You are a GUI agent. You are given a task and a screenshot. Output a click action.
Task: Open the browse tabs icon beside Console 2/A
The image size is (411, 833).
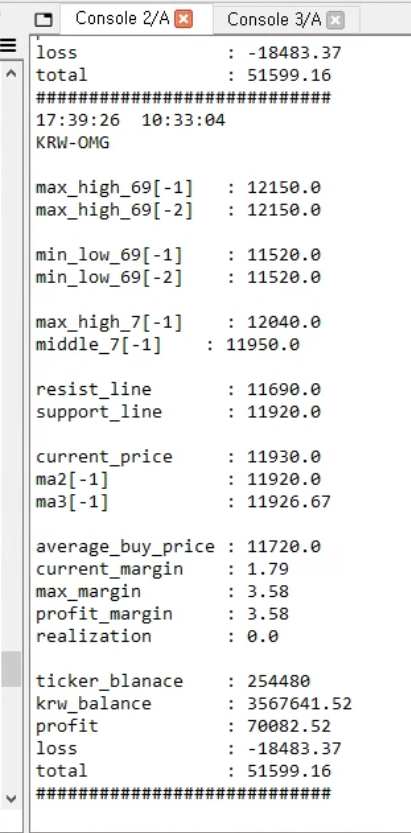(44, 20)
